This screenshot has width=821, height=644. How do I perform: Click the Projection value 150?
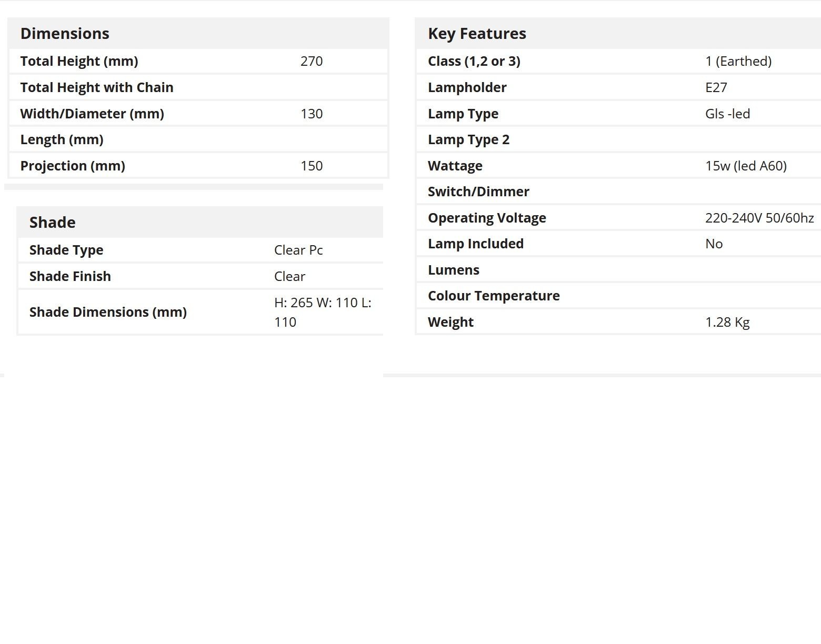coord(312,166)
